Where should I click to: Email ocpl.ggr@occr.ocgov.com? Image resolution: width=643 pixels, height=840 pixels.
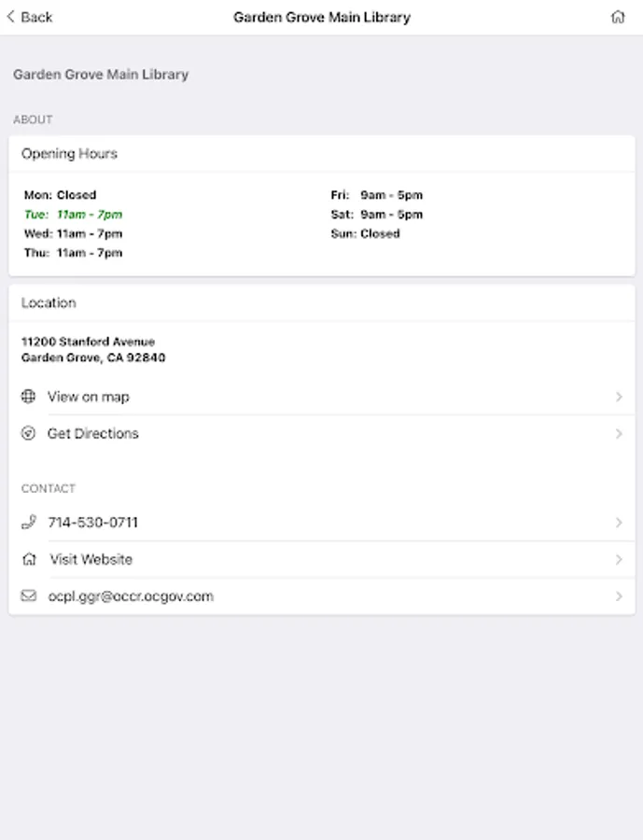[x=131, y=595]
